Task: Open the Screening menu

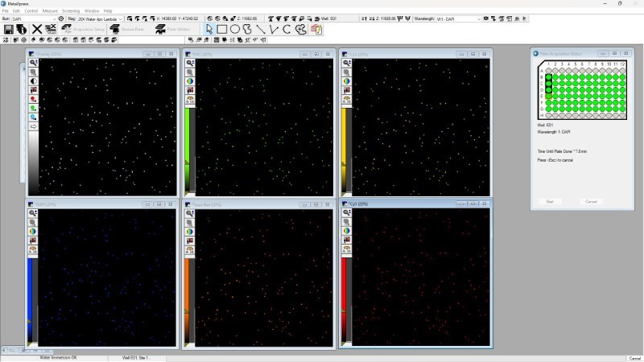Action: 71,11
